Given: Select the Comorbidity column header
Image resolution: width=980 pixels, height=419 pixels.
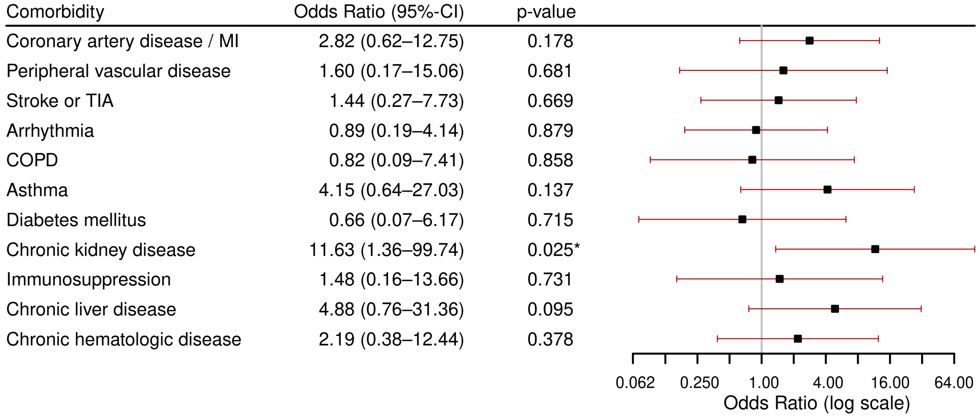Looking at the screenshot, I should (x=55, y=12).
